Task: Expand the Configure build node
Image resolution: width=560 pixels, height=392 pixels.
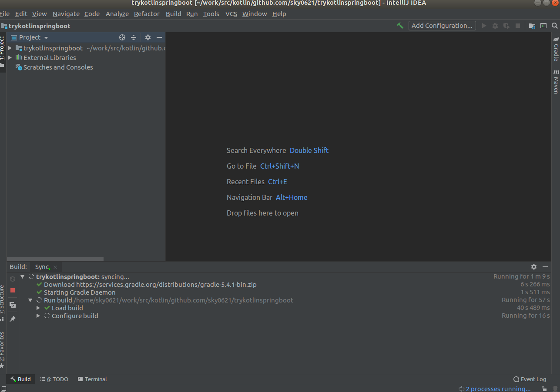Action: tap(38, 316)
